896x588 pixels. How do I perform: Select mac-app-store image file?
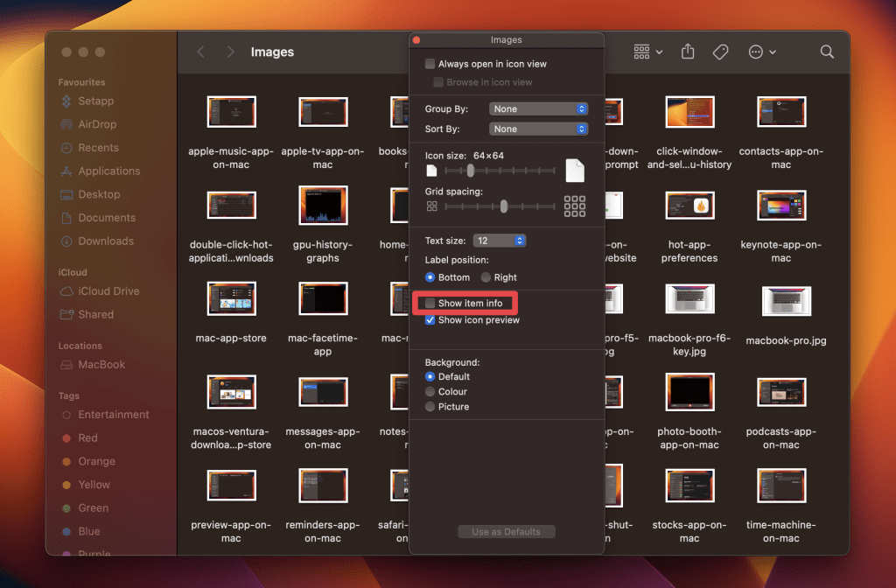tap(231, 298)
